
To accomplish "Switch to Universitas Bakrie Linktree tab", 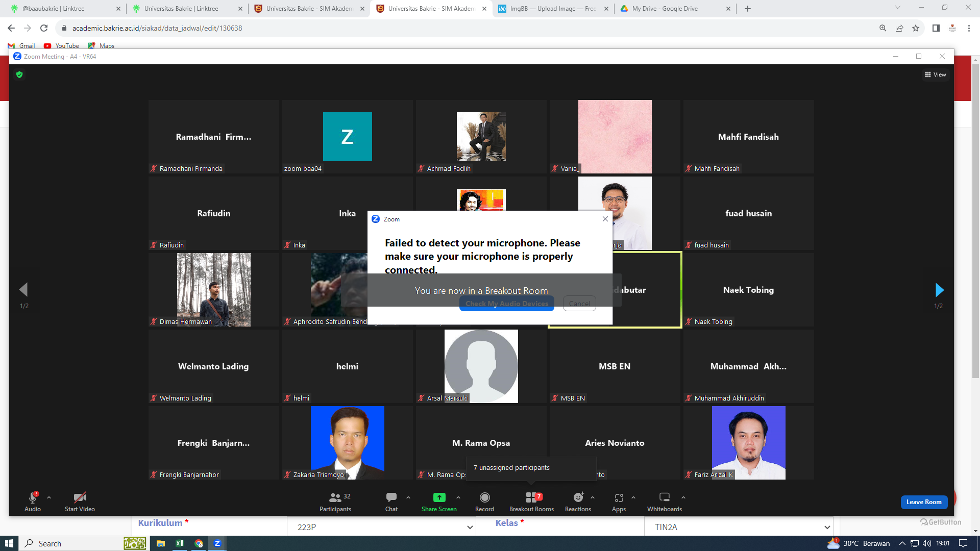I will pos(187,9).
